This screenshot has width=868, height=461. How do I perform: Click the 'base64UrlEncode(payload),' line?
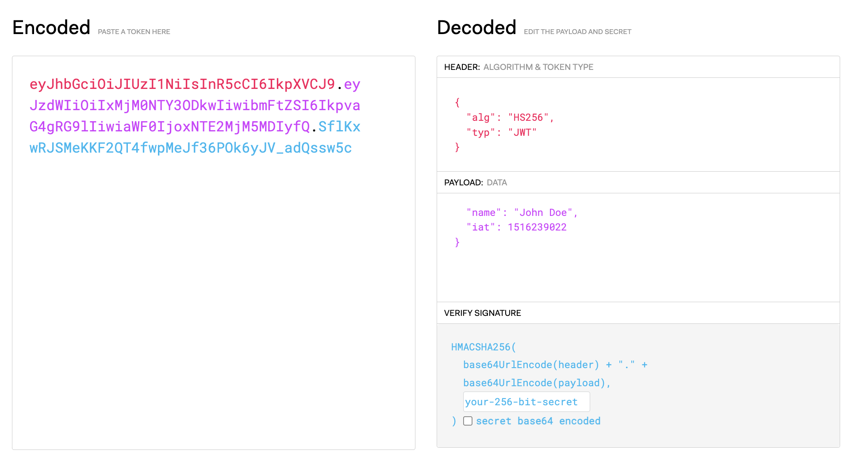pyautogui.click(x=537, y=383)
